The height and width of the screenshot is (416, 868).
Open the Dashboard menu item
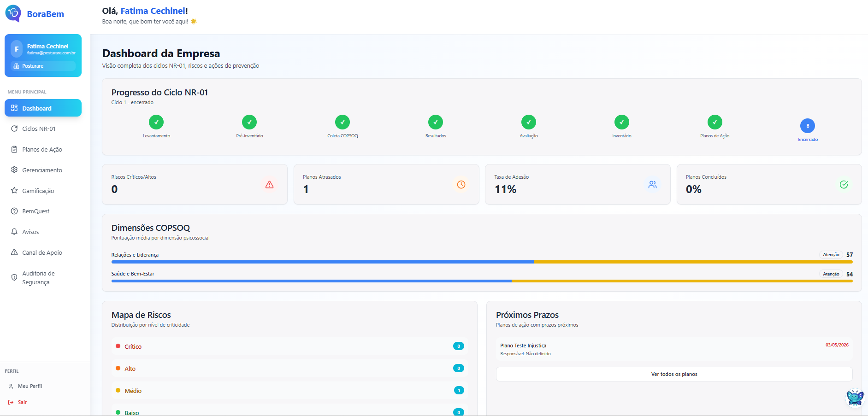(x=43, y=108)
